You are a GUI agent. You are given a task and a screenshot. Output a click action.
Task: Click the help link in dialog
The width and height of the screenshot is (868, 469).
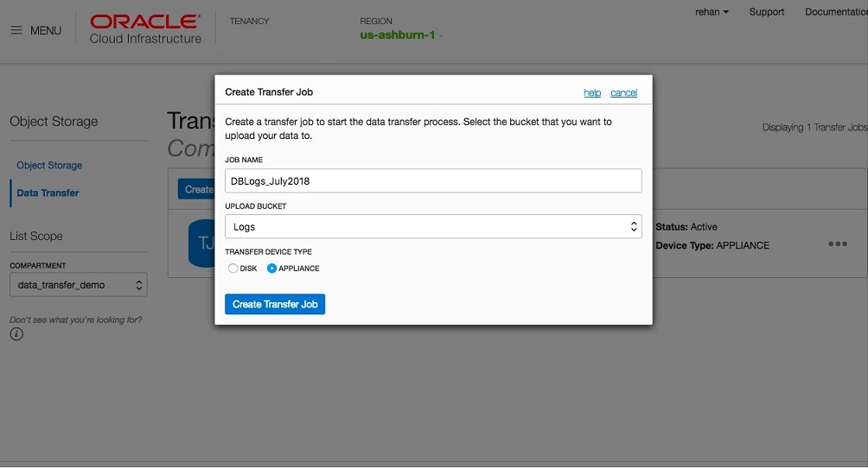coord(592,92)
